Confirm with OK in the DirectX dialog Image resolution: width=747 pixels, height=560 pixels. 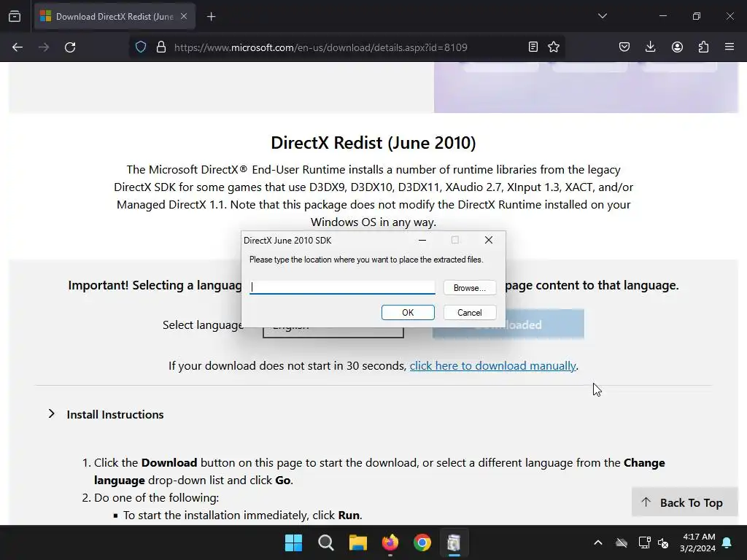tap(408, 312)
